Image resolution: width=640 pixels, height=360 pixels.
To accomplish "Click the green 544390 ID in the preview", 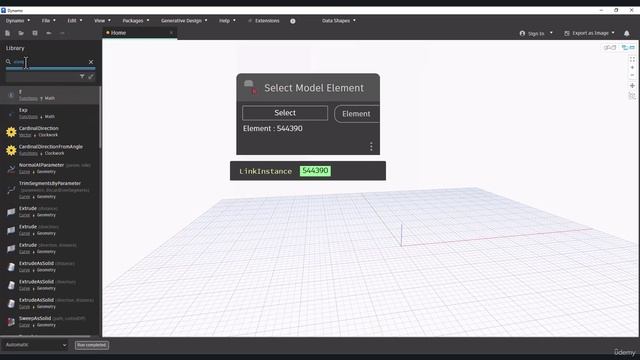I will click(315, 171).
